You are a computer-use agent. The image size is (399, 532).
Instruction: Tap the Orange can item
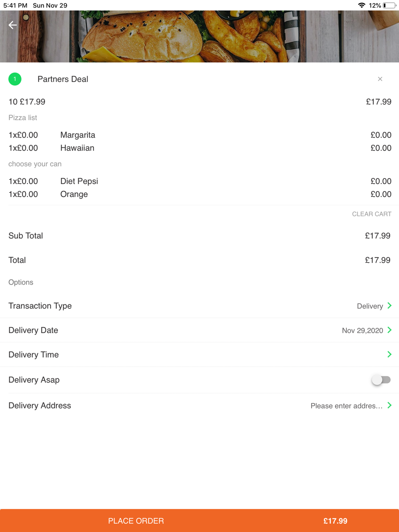pyautogui.click(x=74, y=194)
